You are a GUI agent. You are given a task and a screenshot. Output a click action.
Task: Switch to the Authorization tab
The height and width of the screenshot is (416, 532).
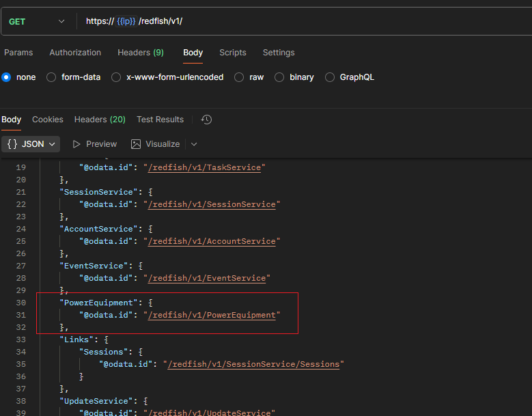[x=75, y=53]
